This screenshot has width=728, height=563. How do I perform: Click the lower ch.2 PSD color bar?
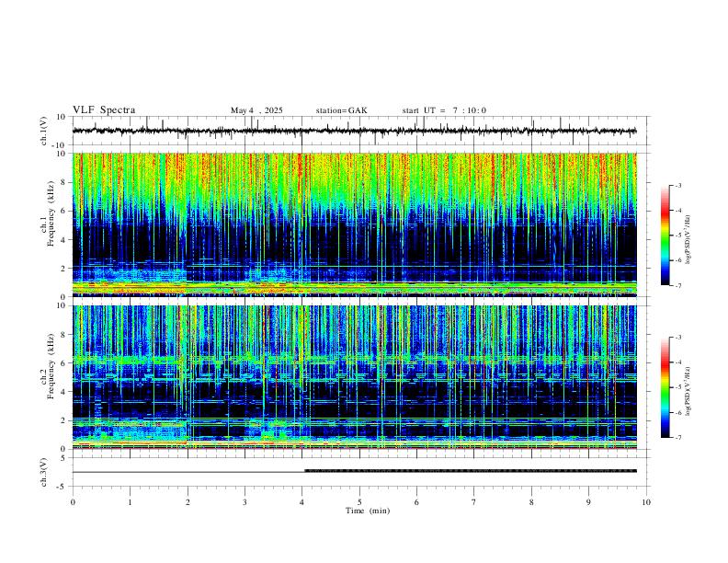(665, 387)
